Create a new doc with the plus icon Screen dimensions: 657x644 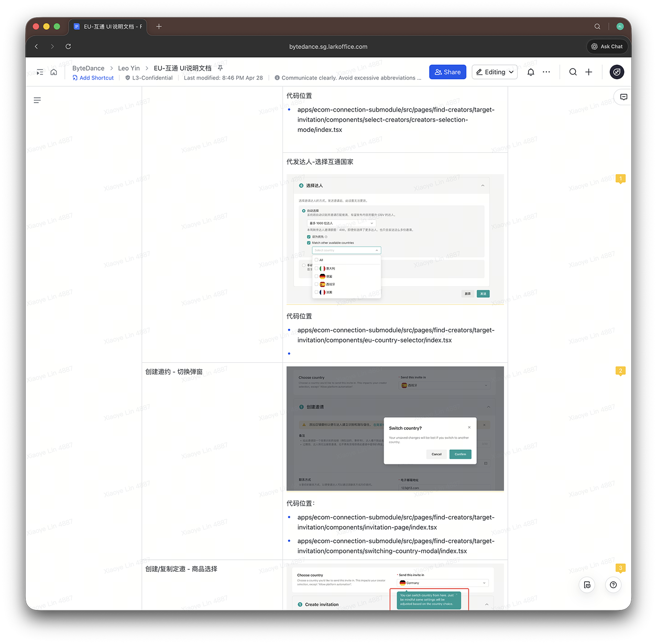point(589,72)
